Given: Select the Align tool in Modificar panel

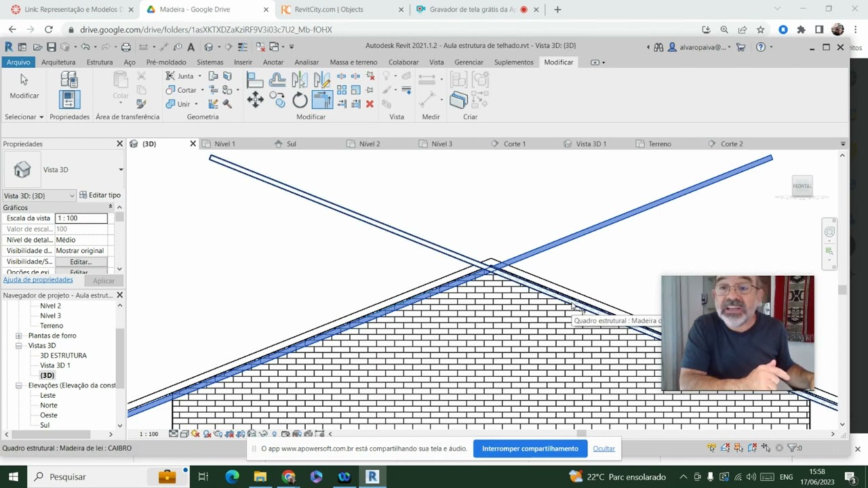Looking at the screenshot, I should [255, 79].
